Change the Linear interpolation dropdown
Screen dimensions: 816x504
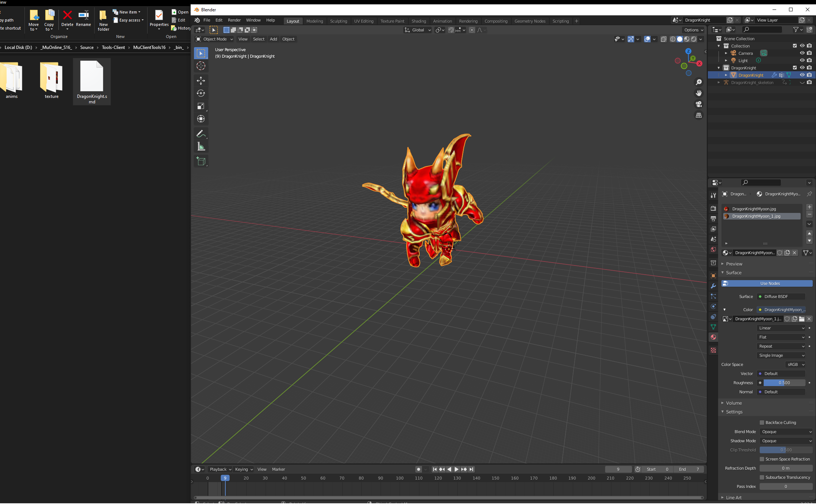coord(781,328)
